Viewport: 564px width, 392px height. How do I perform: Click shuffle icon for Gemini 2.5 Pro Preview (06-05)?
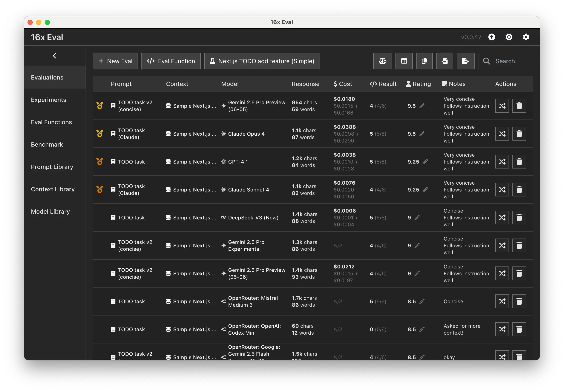pos(502,106)
